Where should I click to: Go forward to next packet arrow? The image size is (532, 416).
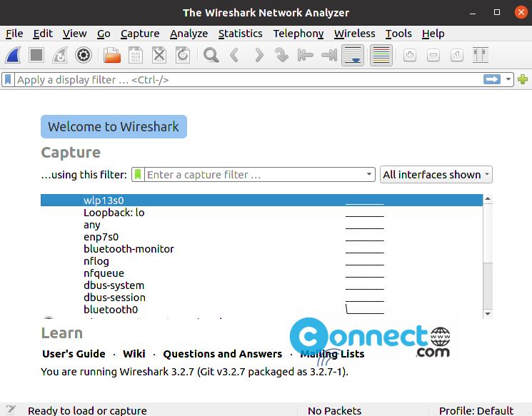click(259, 55)
